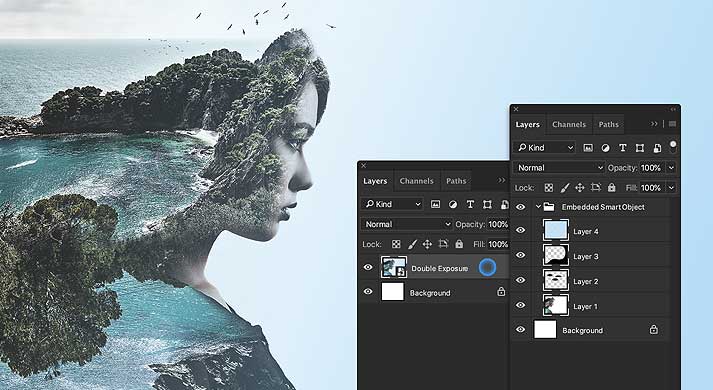Open Kind filter dropdown in Double Exposure panel

(x=392, y=205)
